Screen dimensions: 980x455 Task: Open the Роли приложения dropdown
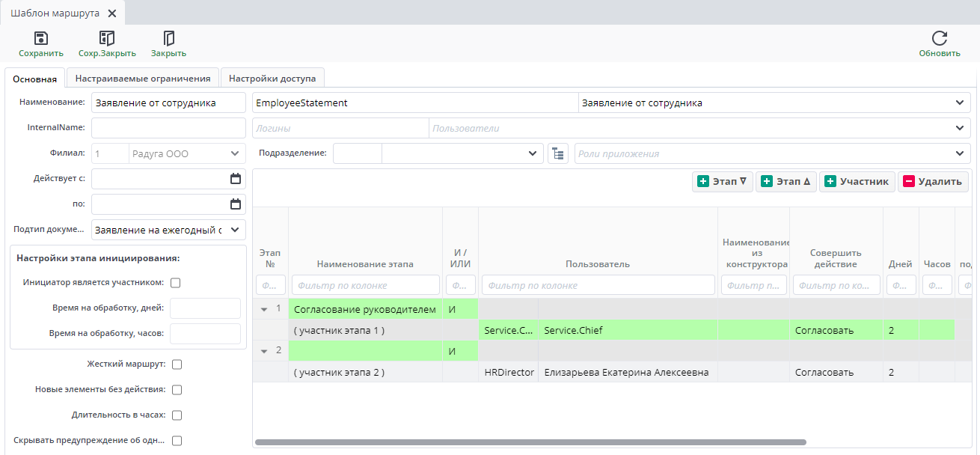click(960, 153)
